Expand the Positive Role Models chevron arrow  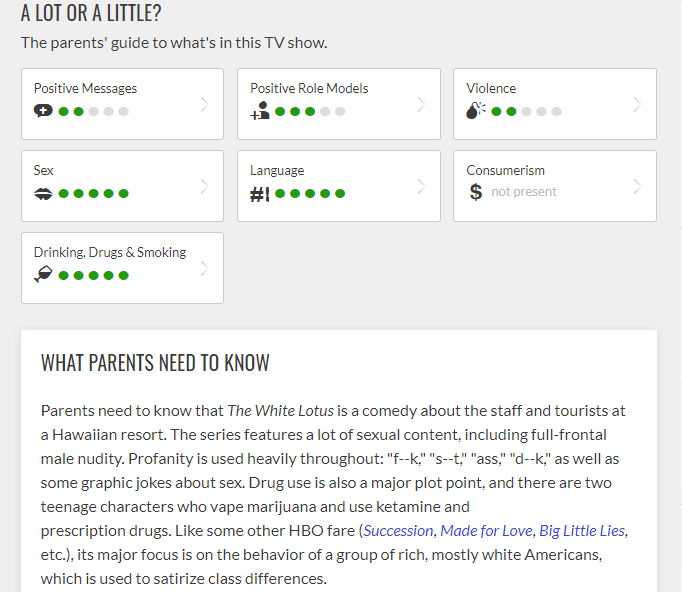click(x=421, y=104)
